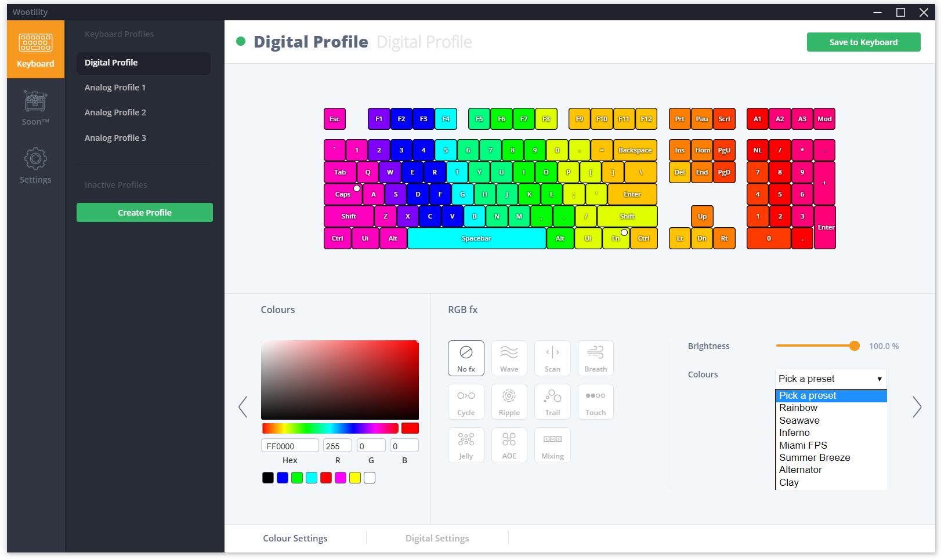Screen dimensions: 941x560
Task: Choose the Ripple effect icon
Action: pyautogui.click(x=509, y=401)
